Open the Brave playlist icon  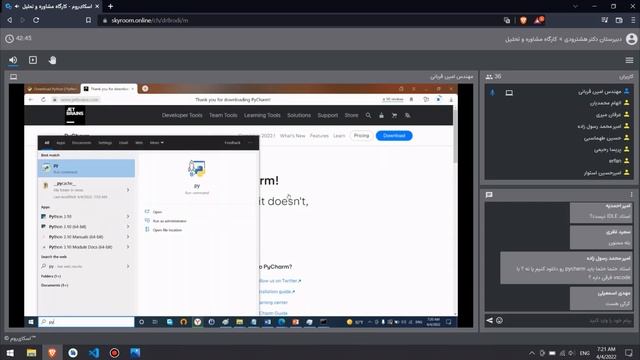tap(604, 20)
